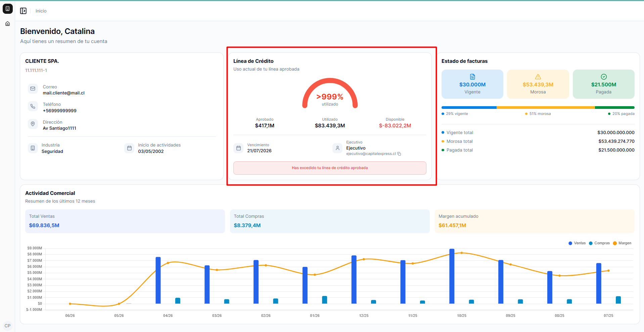The image size is (644, 332).
Task: Click the Inicio de actividades calendar icon
Action: (x=129, y=148)
